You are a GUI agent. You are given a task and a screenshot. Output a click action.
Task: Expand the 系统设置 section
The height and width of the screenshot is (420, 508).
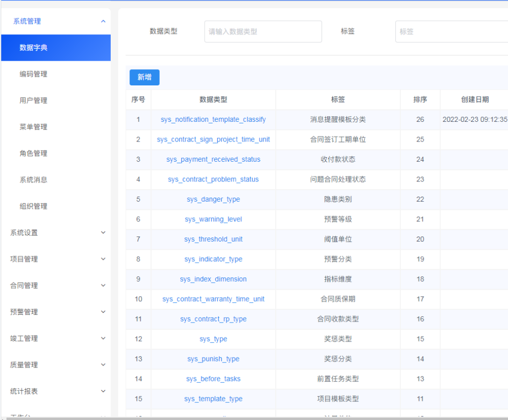click(x=56, y=232)
